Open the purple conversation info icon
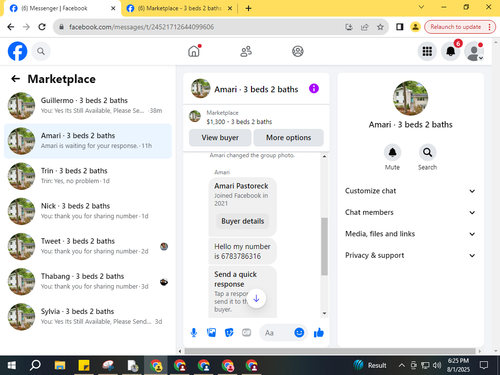This screenshot has width=500, height=375. tap(314, 88)
